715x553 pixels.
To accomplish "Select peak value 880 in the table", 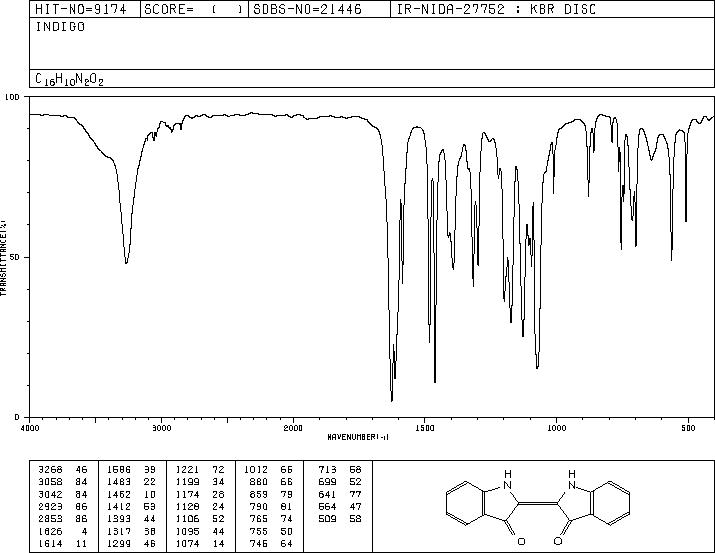I will (258, 482).
